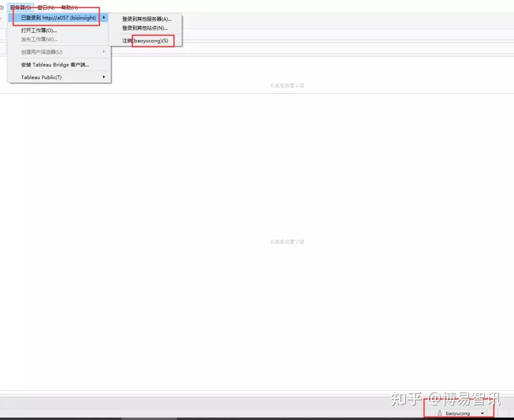
Task: Open the 服务器(S) menu
Action: (x=20, y=7)
